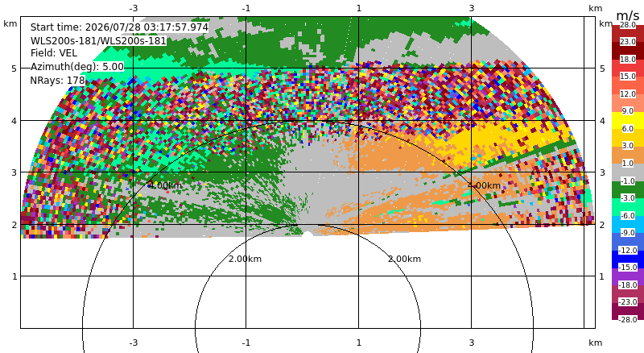This screenshot has height=353, width=644.
Task: Click the gray segment between -1.0 and 1.0
Action: click(x=628, y=172)
